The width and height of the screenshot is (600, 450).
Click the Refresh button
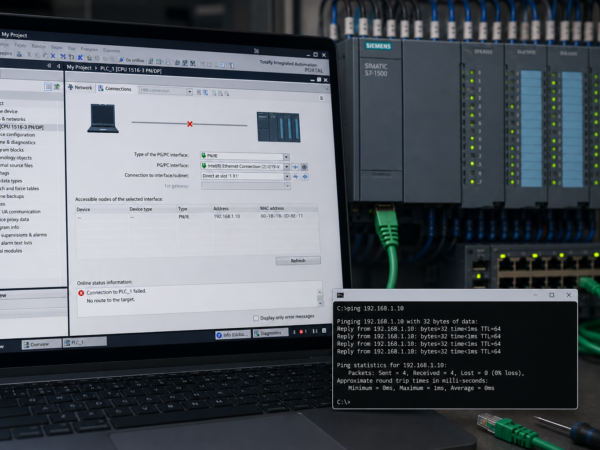pos(298,261)
